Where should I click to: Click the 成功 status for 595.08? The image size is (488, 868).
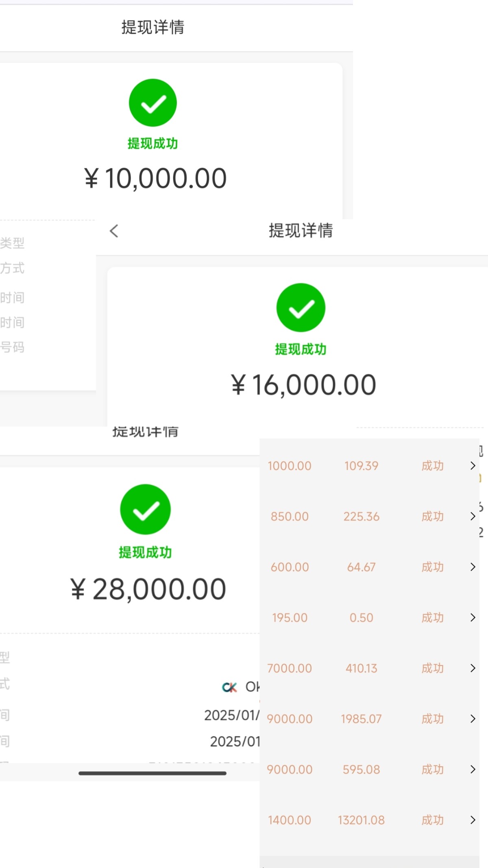pyautogui.click(x=432, y=770)
